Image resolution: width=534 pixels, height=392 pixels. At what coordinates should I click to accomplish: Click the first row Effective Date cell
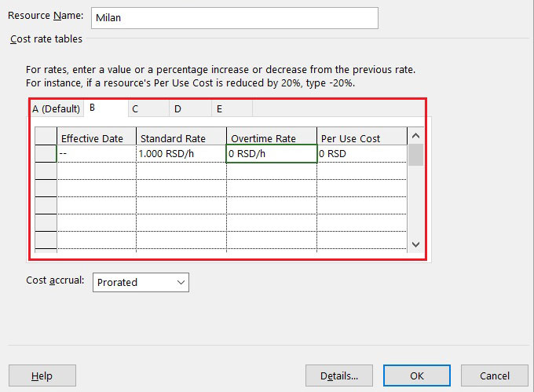pyautogui.click(x=96, y=154)
